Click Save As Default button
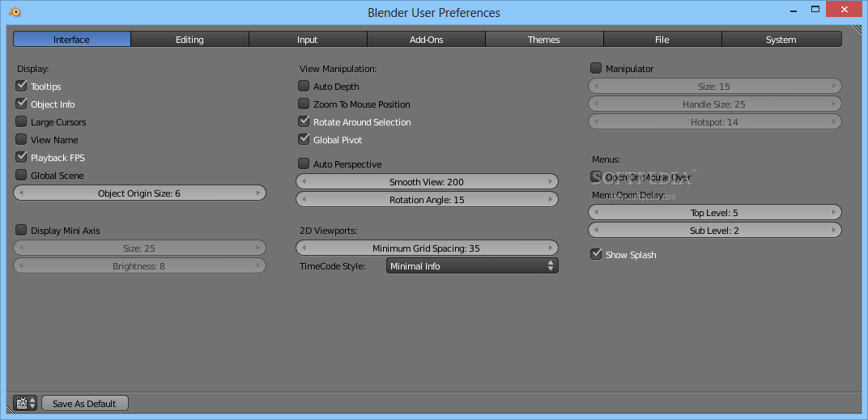The image size is (868, 420). [x=85, y=403]
